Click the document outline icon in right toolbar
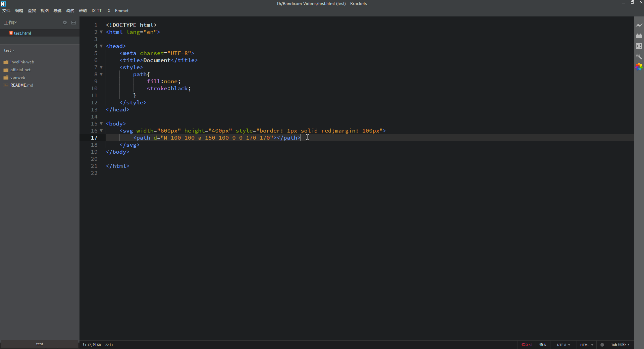This screenshot has width=644, height=349. (639, 46)
